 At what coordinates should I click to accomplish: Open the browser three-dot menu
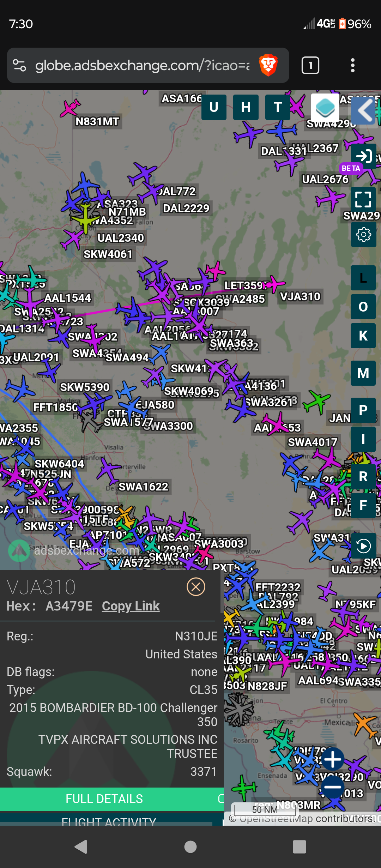(x=352, y=65)
